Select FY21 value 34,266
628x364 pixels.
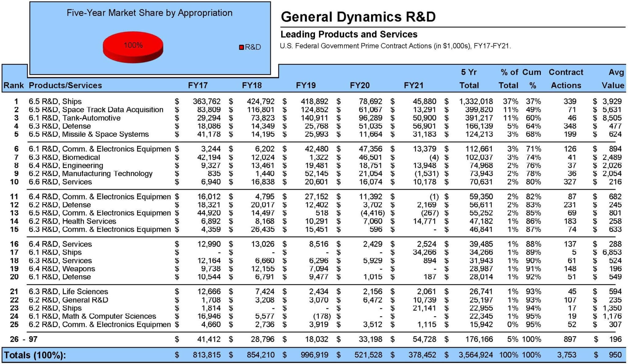coord(424,252)
